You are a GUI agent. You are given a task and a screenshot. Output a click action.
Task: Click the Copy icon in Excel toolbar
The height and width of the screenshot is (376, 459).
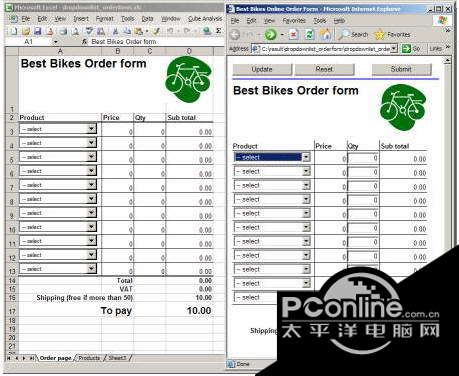point(127,32)
